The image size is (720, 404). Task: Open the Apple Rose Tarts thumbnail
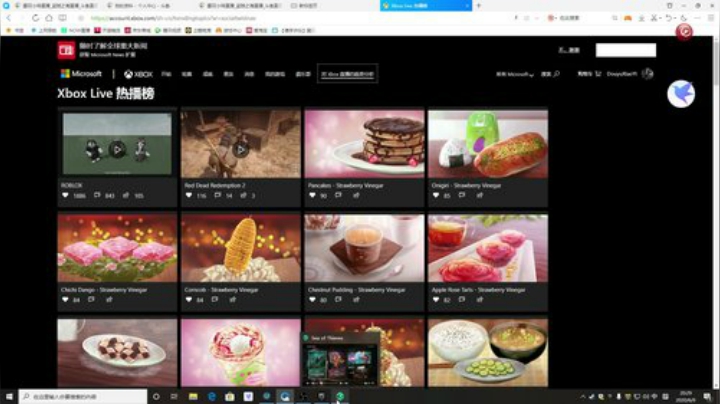click(x=488, y=248)
